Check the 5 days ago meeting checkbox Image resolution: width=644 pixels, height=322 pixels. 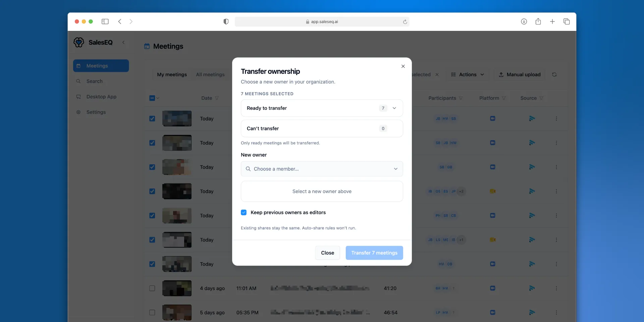[152, 312]
